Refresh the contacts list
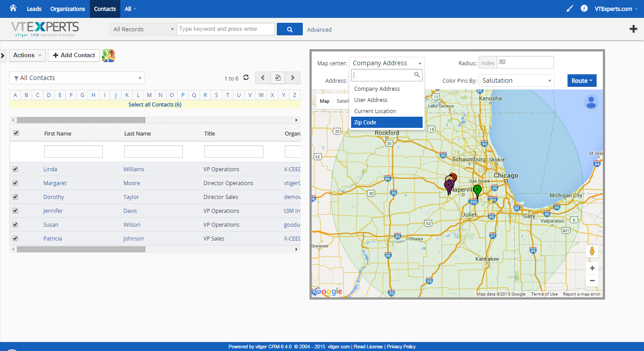Viewport: 644px width, 351px height. coord(246,78)
